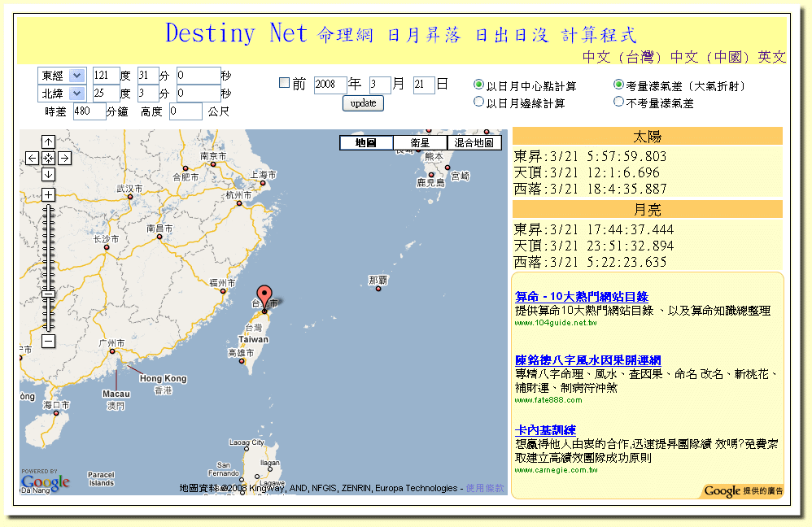Click the map zoom slider handle

[48, 294]
